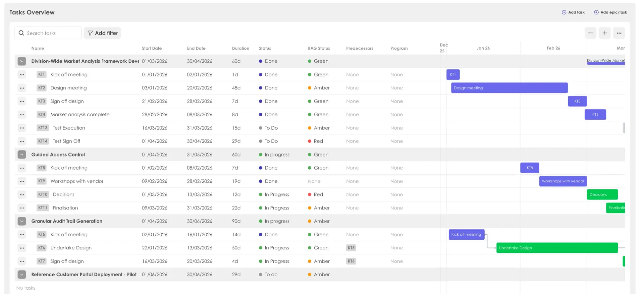This screenshot has width=644, height=294.
Task: Click KT6 predecessor tag on Sign off design
Action: click(351, 261)
